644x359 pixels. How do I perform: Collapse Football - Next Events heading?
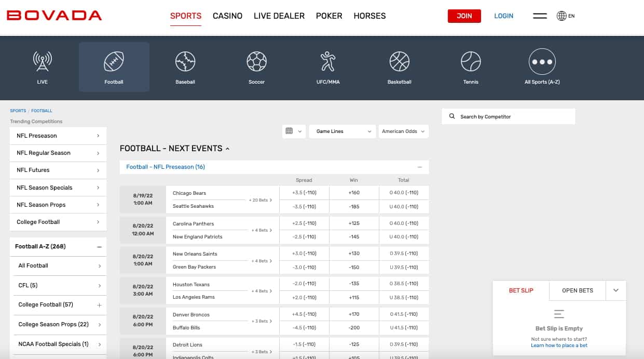(x=174, y=149)
